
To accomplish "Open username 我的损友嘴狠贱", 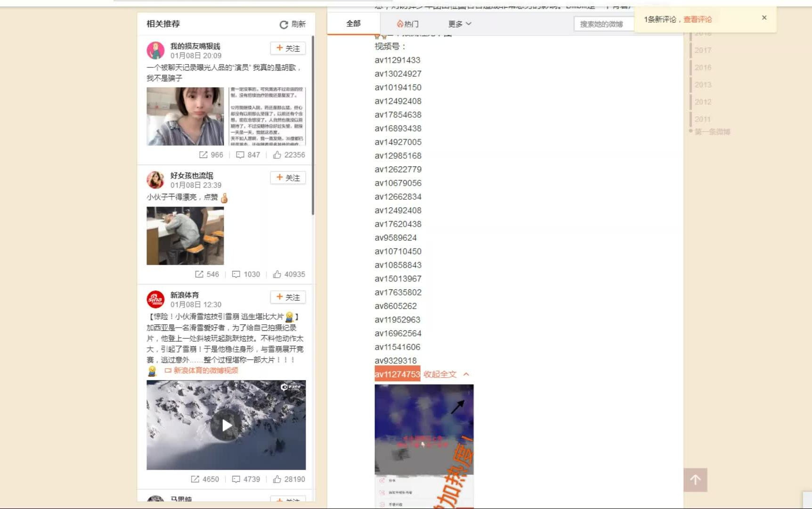I will pos(195,46).
